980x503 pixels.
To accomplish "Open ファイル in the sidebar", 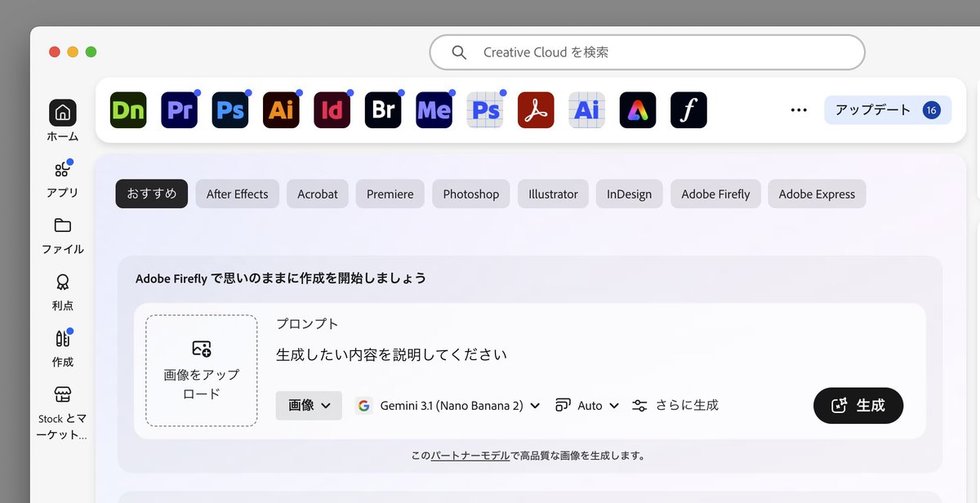I will (63, 235).
